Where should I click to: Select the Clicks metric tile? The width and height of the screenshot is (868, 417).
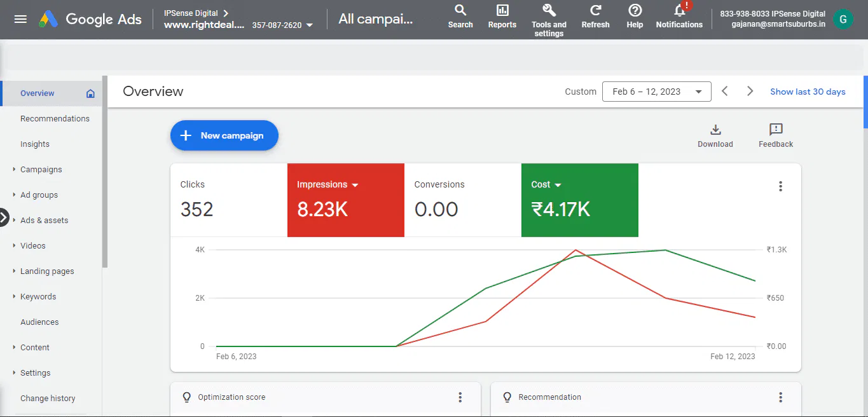[229, 200]
